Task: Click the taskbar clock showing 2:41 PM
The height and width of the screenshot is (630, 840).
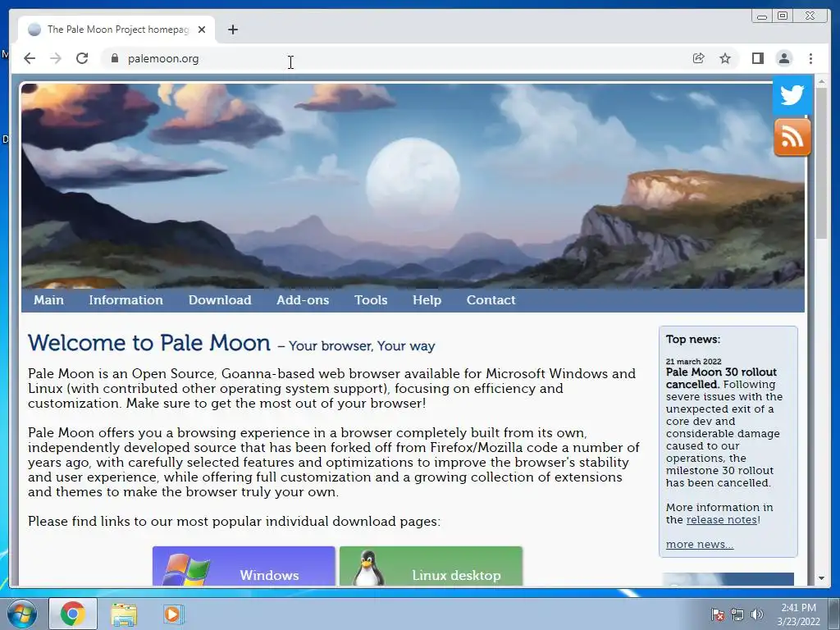Action: (798, 614)
